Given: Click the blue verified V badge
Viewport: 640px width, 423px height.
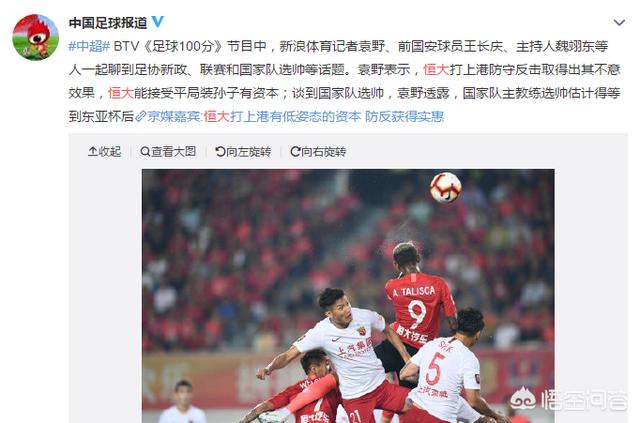Looking at the screenshot, I should coord(158,21).
